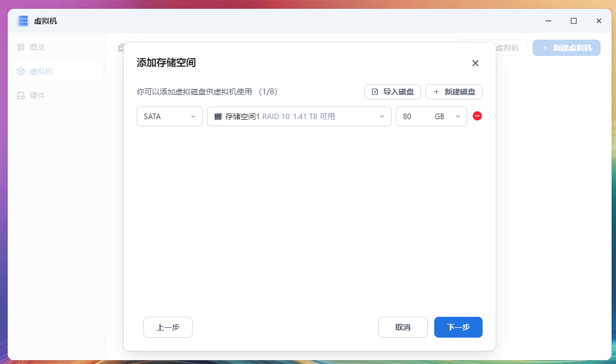Minimize the 虚拟机 window

click(548, 21)
